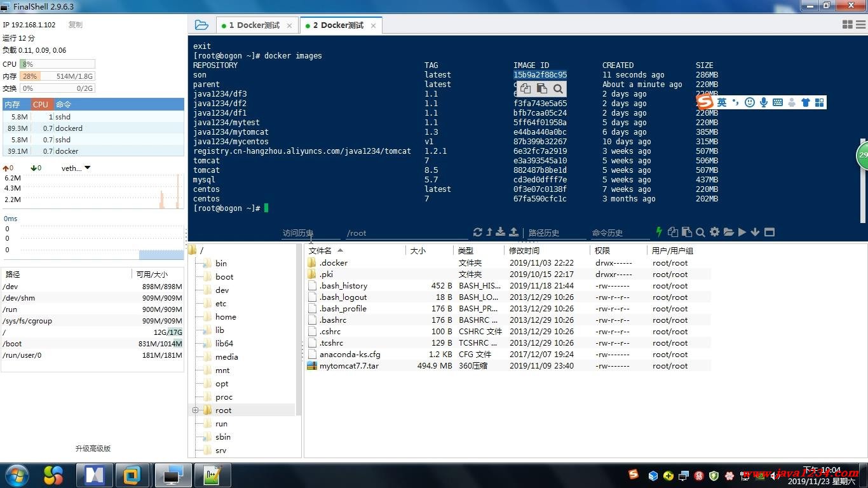Screen dimensions: 868x488
Task: Sort files by 大小 column header
Action: point(430,251)
